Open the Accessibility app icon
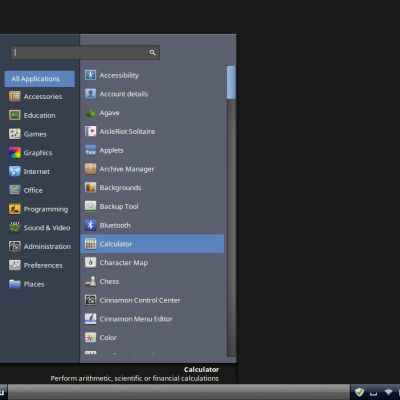 pos(90,75)
